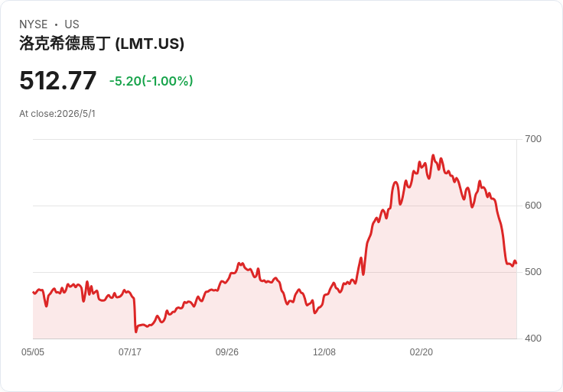Screen dimensions: 563x392
Task: Click the 12/08 date label on x-axis
Action: (324, 352)
